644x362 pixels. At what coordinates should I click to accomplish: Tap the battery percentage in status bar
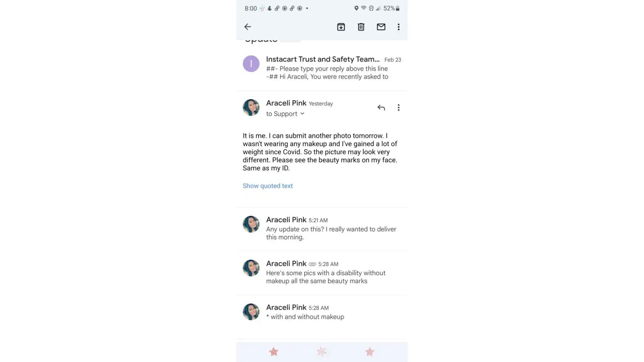(x=389, y=8)
